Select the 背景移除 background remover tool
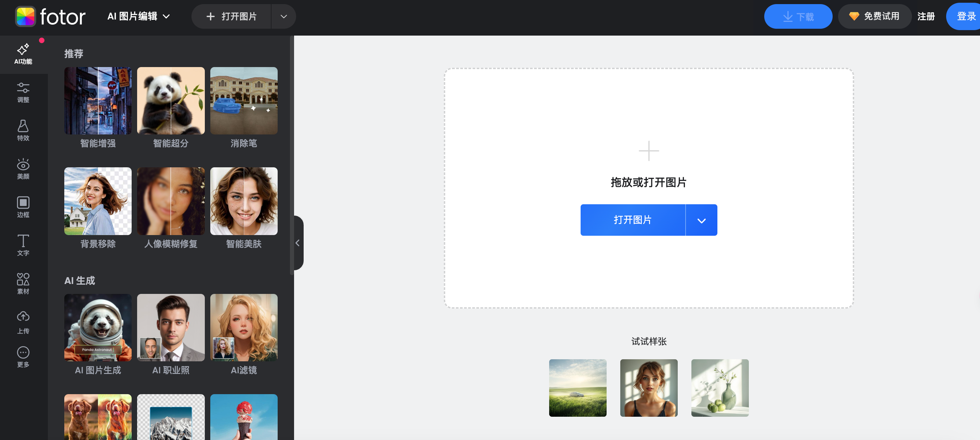The image size is (980, 440). pos(98,208)
